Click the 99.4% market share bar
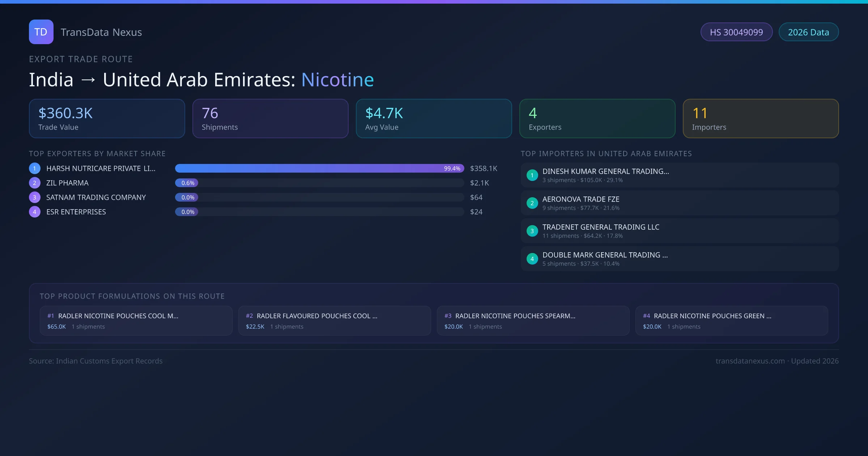This screenshot has height=456, width=868. [319, 168]
